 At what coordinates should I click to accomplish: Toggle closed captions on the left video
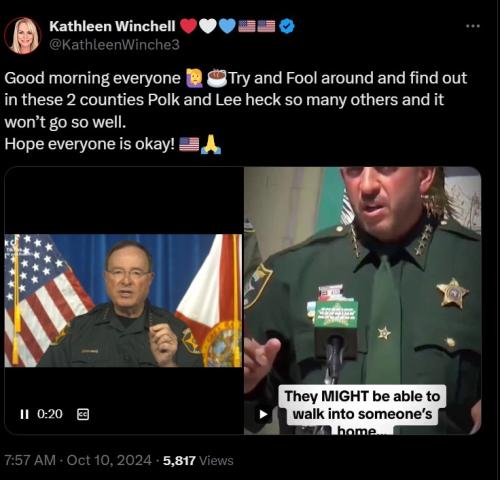(83, 414)
